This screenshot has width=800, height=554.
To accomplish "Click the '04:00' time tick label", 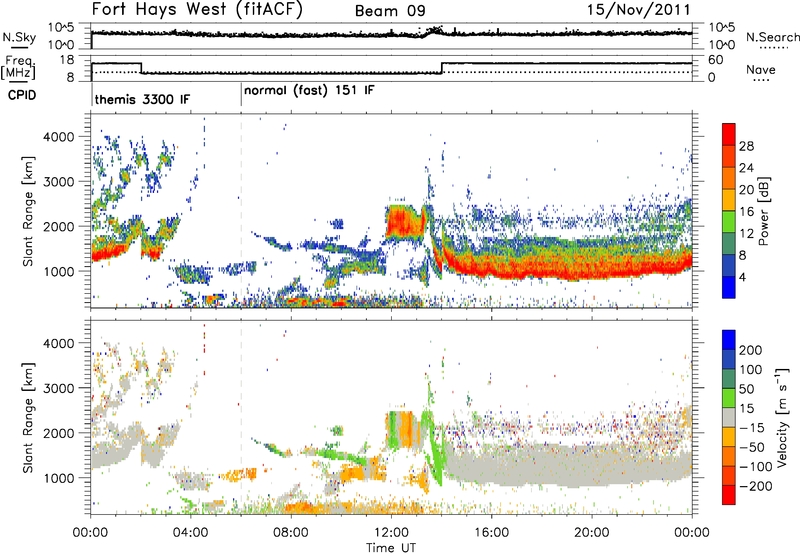I will [190, 533].
